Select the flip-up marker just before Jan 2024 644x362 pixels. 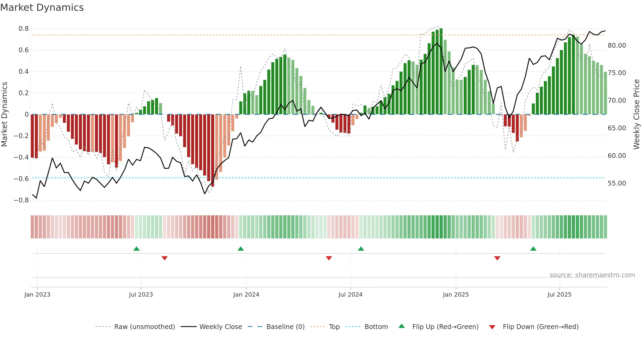point(241,249)
